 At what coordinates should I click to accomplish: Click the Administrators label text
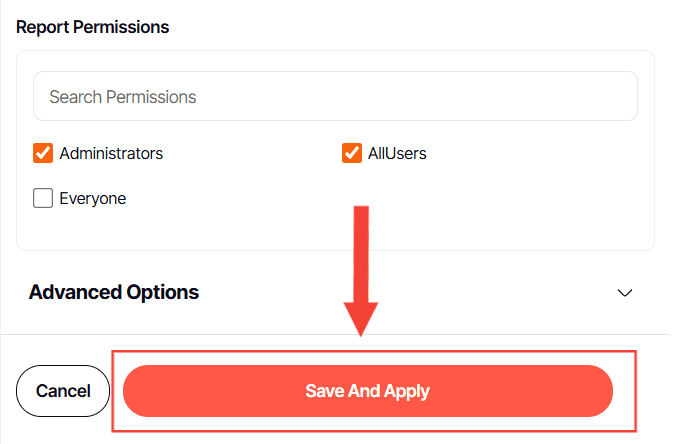111,153
